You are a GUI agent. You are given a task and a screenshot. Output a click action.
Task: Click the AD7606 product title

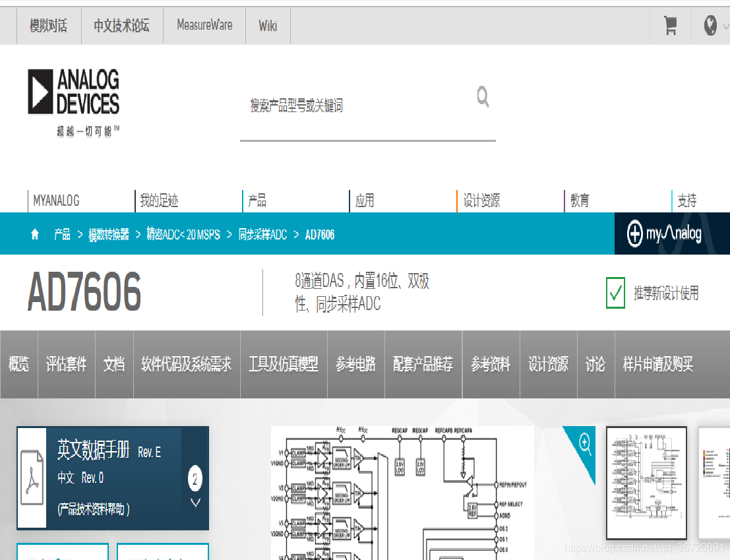click(84, 292)
